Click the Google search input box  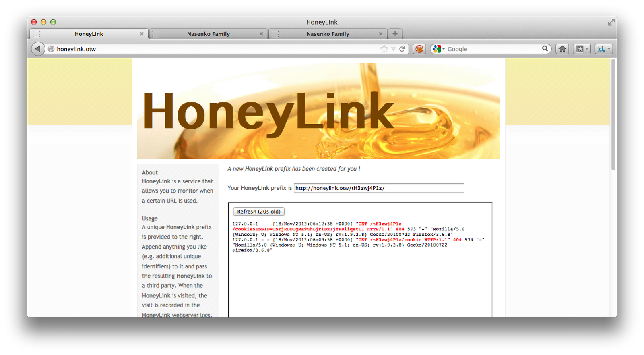pos(493,49)
